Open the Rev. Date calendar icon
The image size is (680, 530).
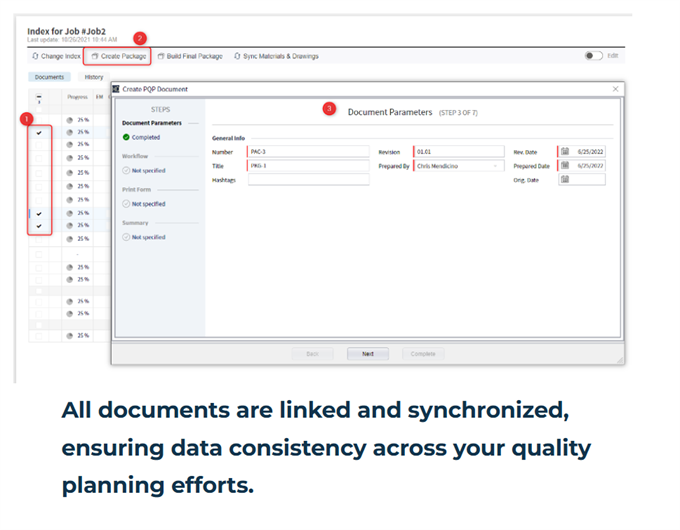click(x=564, y=151)
